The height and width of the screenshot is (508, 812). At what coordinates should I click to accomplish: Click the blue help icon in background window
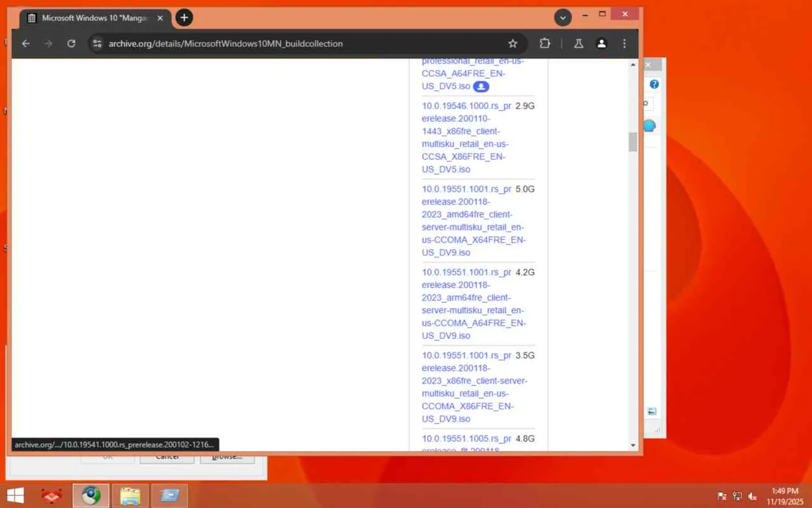tap(654, 84)
